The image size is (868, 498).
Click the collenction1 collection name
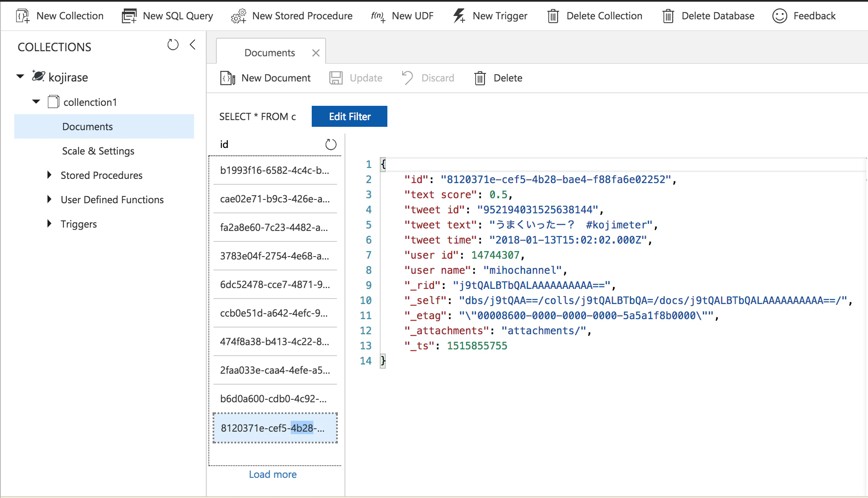coord(90,102)
